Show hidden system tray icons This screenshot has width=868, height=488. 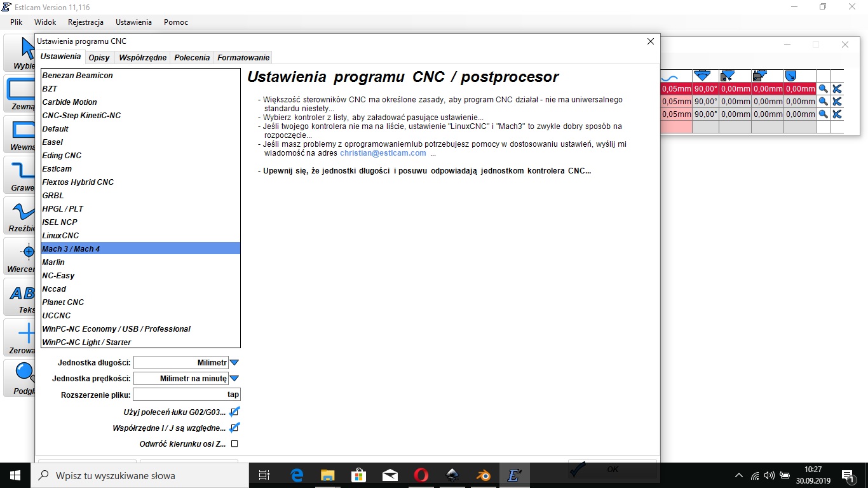[738, 475]
